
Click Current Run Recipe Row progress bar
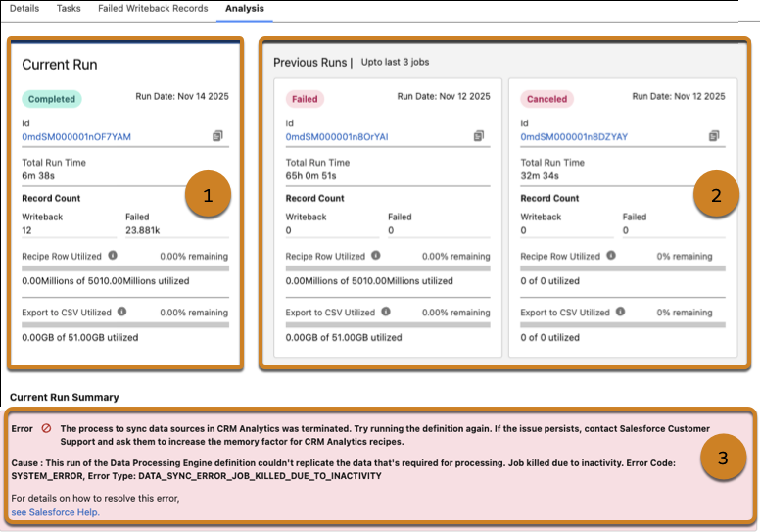pos(125,268)
